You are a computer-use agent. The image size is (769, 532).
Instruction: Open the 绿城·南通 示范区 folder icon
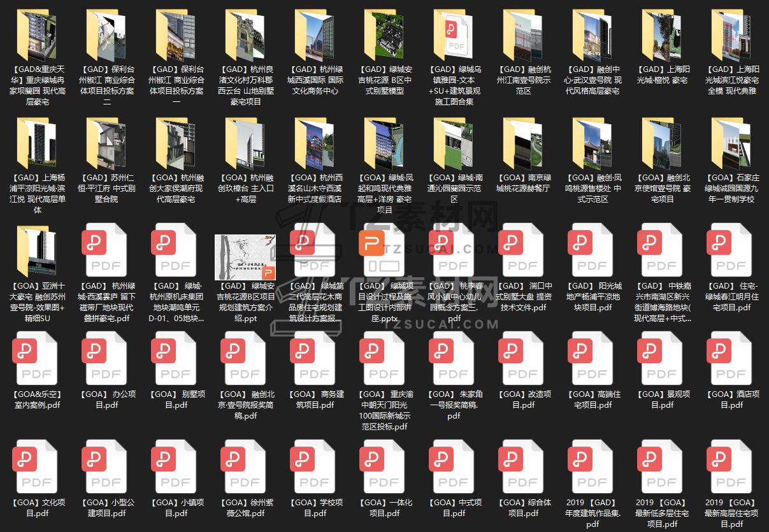454,144
